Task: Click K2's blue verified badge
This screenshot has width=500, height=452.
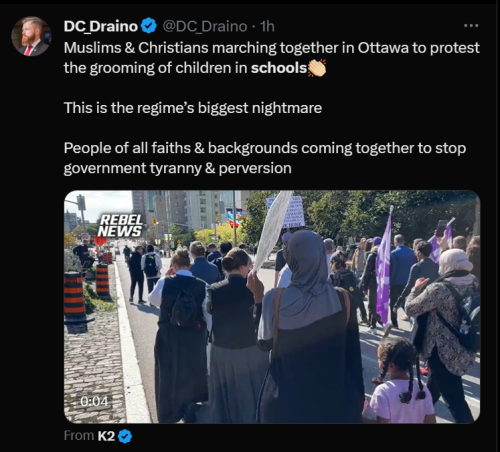Action: coord(125,436)
